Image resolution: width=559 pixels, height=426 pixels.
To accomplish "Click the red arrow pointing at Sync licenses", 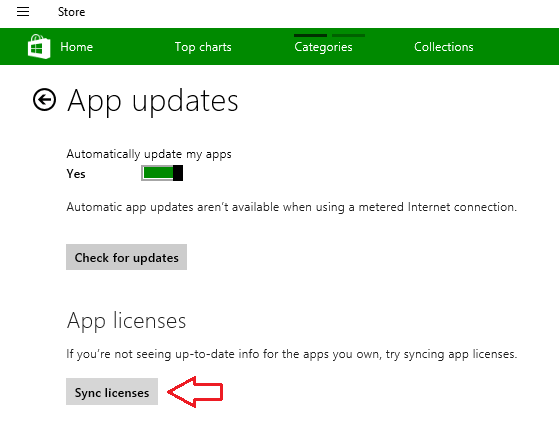I will (x=195, y=392).
